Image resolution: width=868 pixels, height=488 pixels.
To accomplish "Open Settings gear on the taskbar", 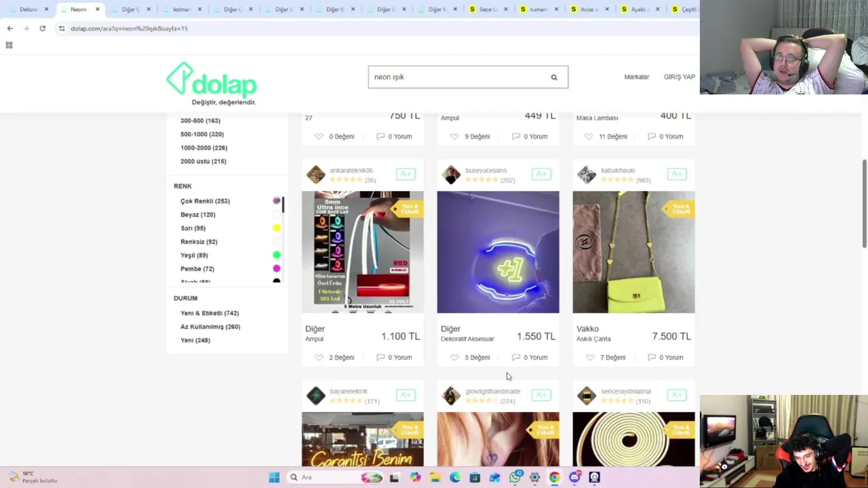I will (534, 477).
